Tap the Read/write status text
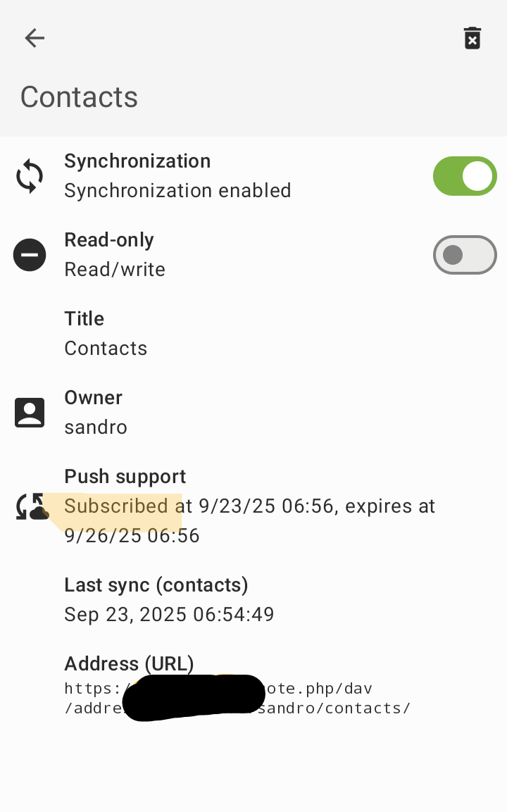The width and height of the screenshot is (507, 812). tap(115, 270)
